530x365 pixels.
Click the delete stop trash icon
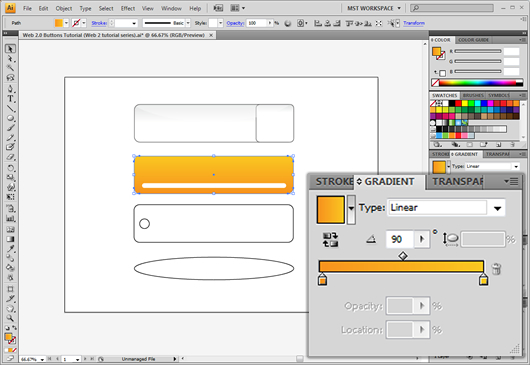coord(496,269)
